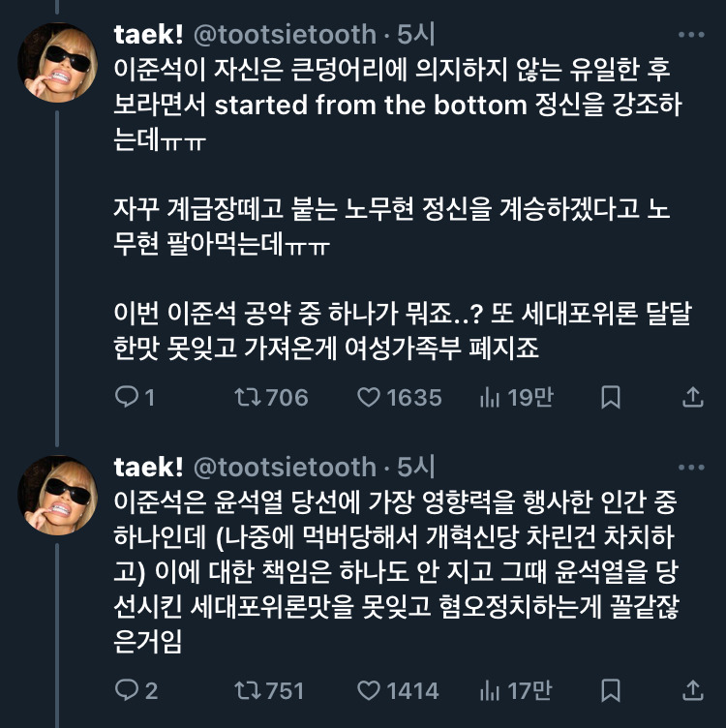This screenshot has height=728, width=726.
Task: Open taek! profile from second tweet avatar
Action: coord(57,495)
